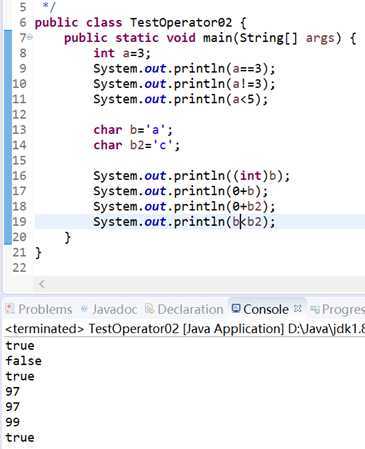Open the Declaration tab

(x=184, y=309)
